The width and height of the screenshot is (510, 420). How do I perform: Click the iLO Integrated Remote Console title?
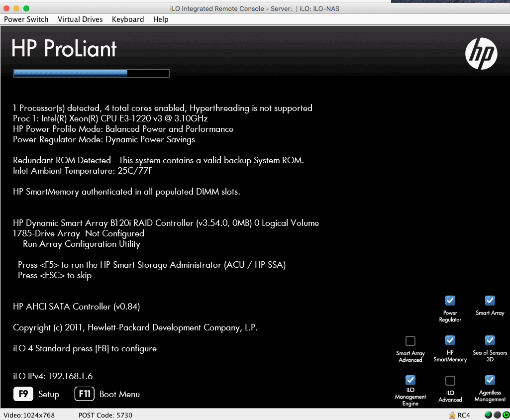tap(255, 9)
